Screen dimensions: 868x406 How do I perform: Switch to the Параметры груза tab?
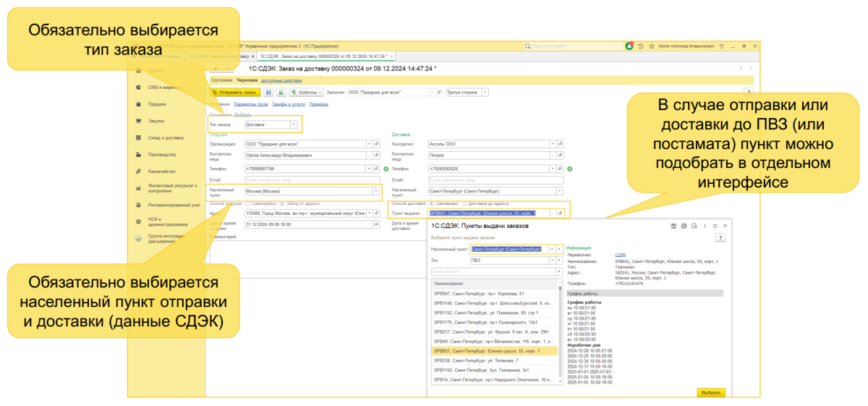(x=250, y=104)
